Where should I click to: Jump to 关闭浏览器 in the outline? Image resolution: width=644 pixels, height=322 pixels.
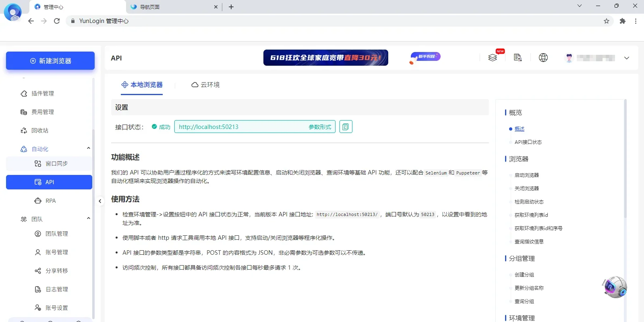coord(526,189)
